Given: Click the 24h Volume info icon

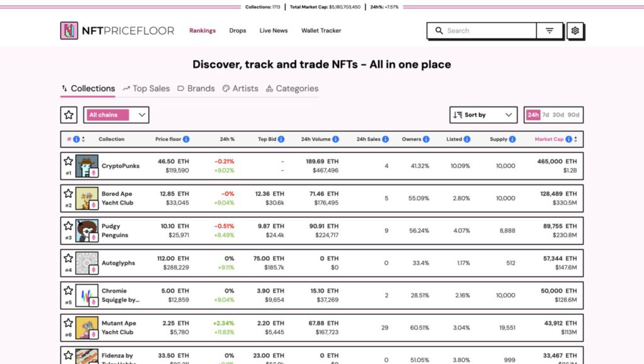Looking at the screenshot, I should coord(336,139).
